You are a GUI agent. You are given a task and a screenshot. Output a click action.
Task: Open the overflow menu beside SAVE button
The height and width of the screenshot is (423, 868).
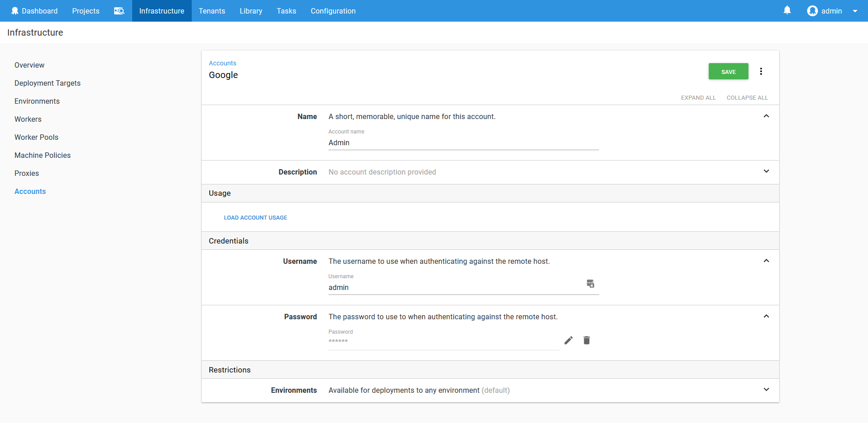click(761, 71)
